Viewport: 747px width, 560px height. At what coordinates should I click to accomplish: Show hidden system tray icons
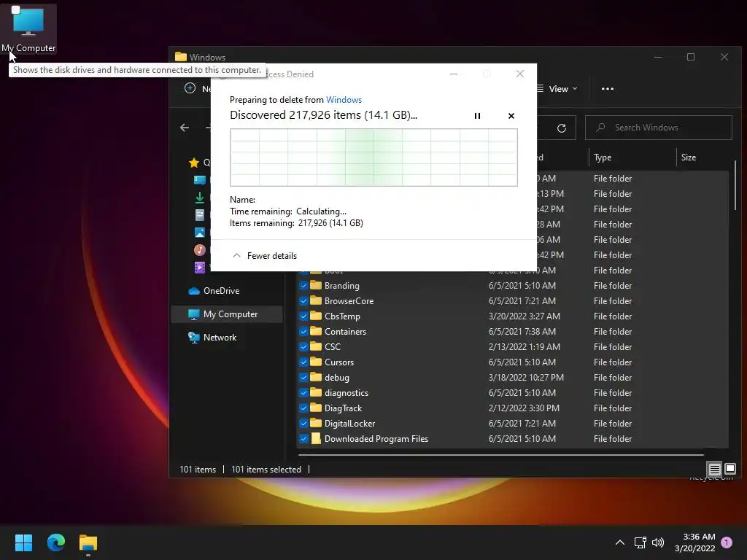(620, 542)
